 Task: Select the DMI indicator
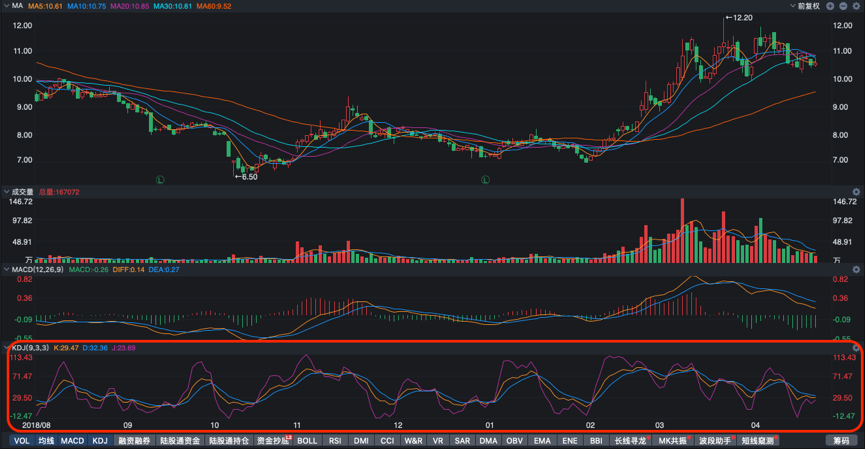pyautogui.click(x=361, y=441)
